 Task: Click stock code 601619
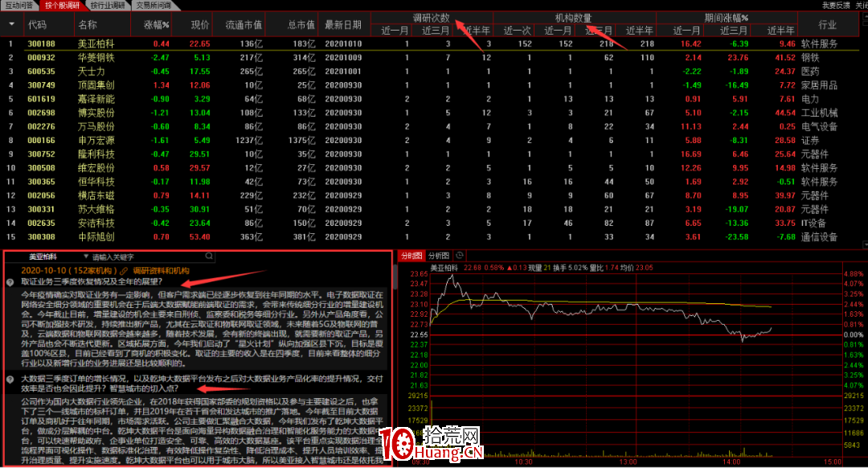point(42,99)
